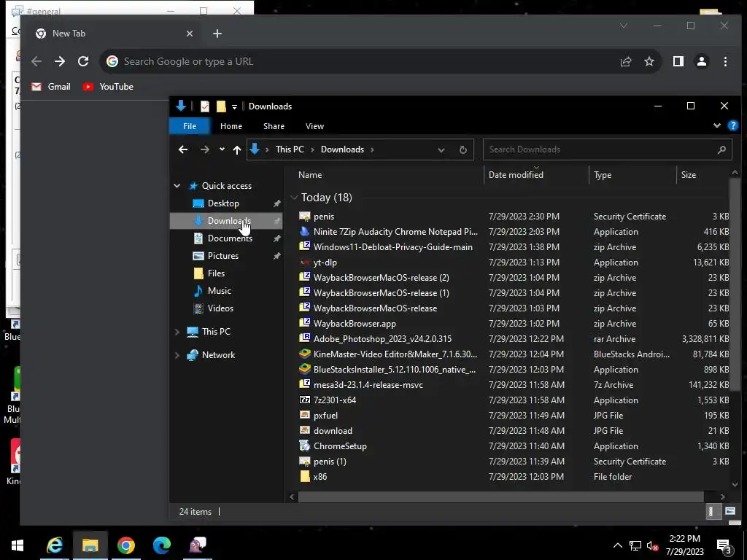Launch Internet Explorer from taskbar
The width and height of the screenshot is (747, 560).
click(55, 545)
